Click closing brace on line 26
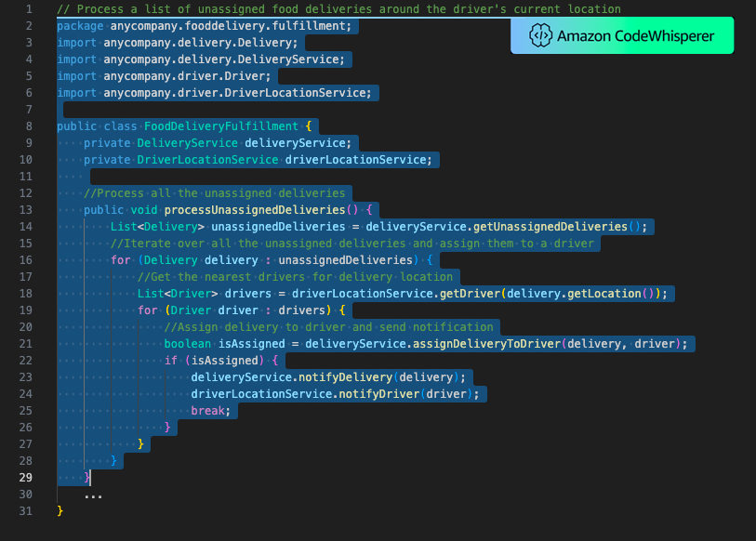This screenshot has height=541, width=756. pos(167,428)
